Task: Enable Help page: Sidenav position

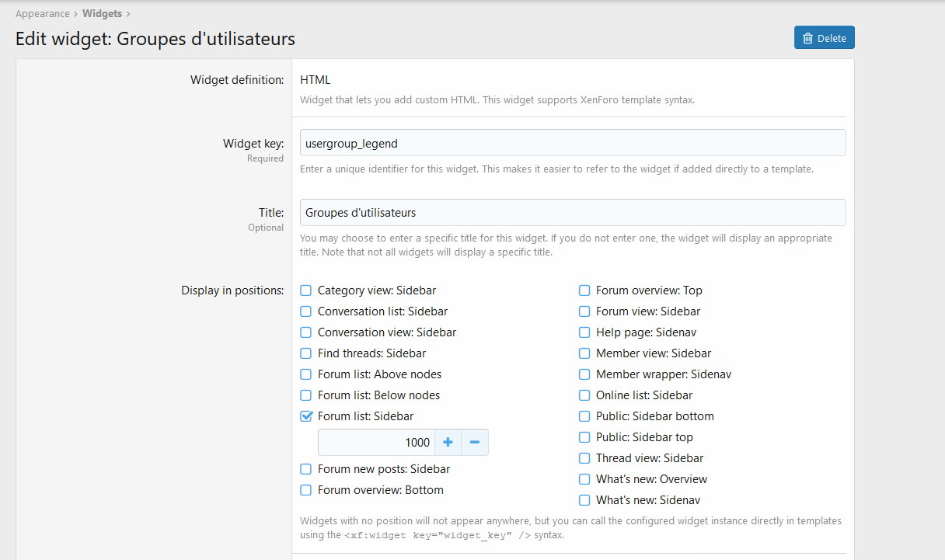Action: coord(584,332)
